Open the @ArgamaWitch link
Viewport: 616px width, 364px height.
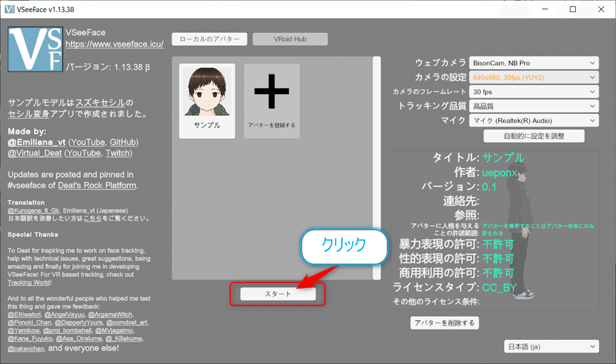pos(110,315)
